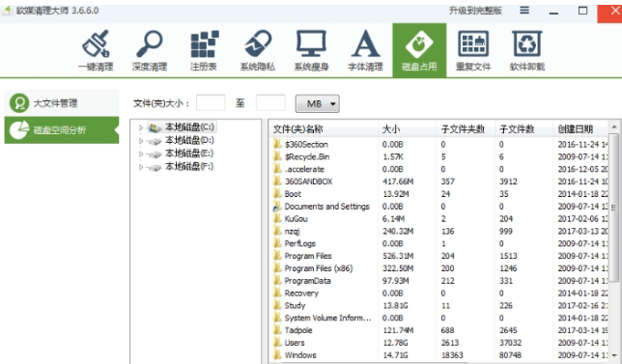Viewport: 622px width, 364px height.
Task: Open the 一键清理 one-click clean tool
Action: click(x=96, y=50)
